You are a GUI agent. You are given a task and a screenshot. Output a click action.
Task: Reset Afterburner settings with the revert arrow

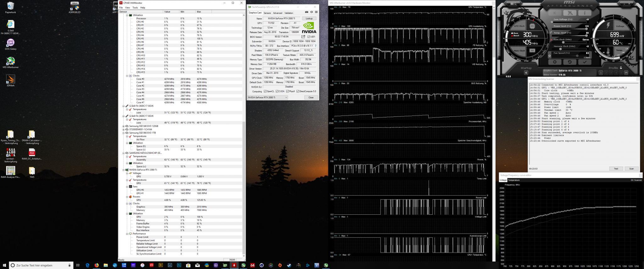point(570,62)
